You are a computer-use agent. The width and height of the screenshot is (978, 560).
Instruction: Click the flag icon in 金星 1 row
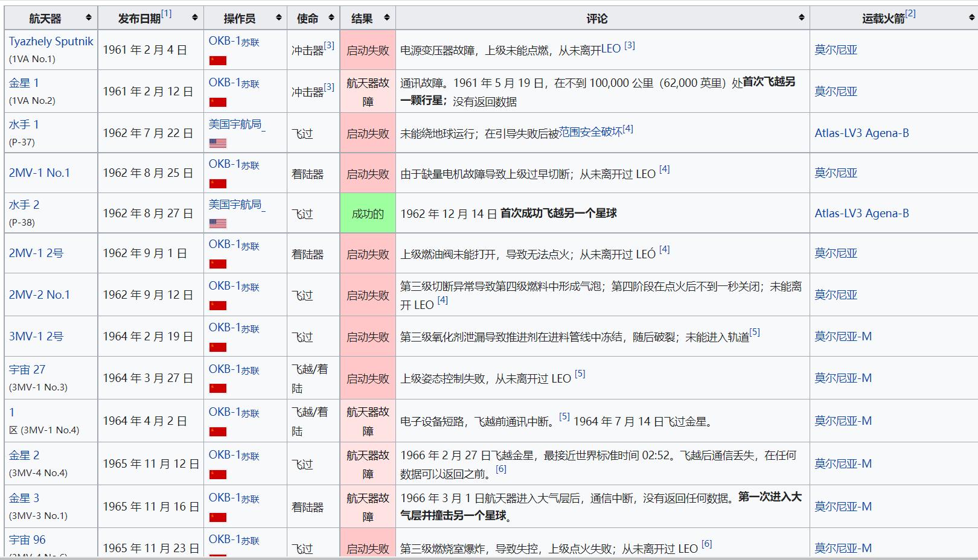[217, 102]
